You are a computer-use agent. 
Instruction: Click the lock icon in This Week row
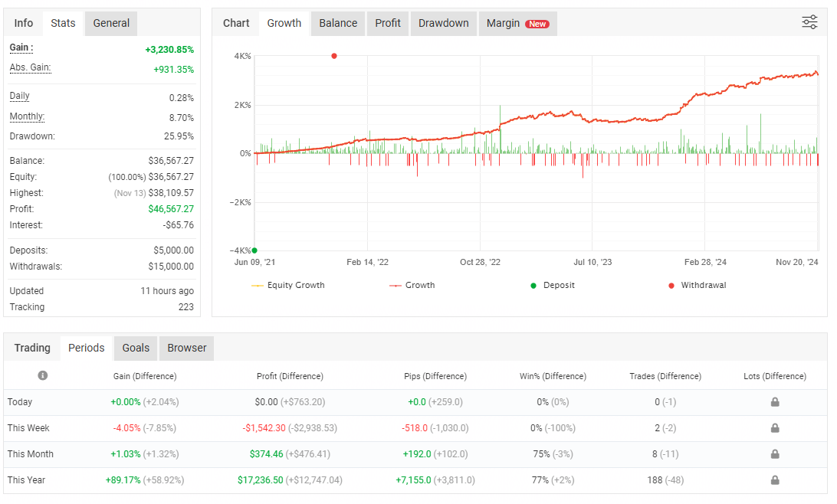pyautogui.click(x=775, y=428)
